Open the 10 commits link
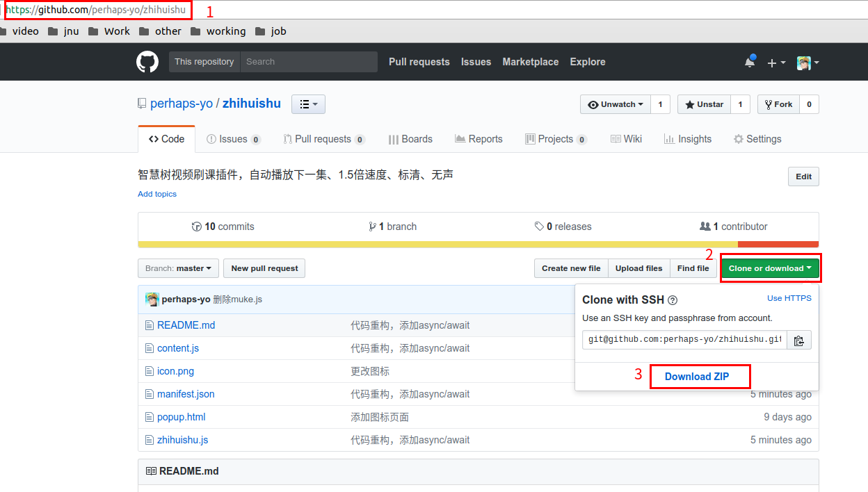The height and width of the screenshot is (492, 868). 223,227
